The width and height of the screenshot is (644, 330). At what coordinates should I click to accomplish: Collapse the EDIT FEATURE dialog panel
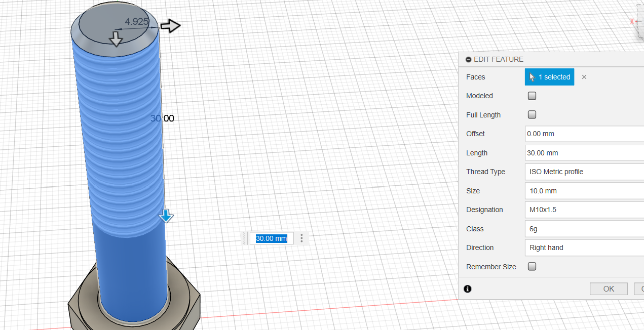(468, 59)
